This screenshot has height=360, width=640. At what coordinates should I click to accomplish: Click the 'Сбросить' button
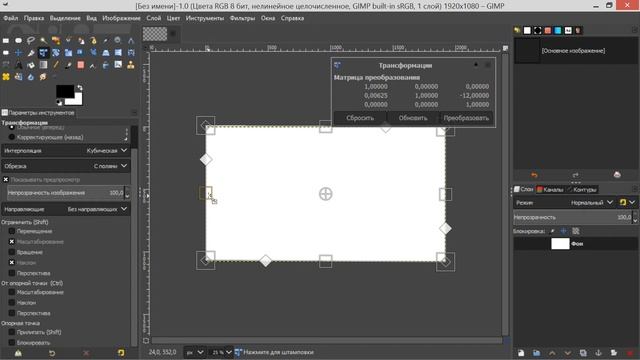[360, 118]
